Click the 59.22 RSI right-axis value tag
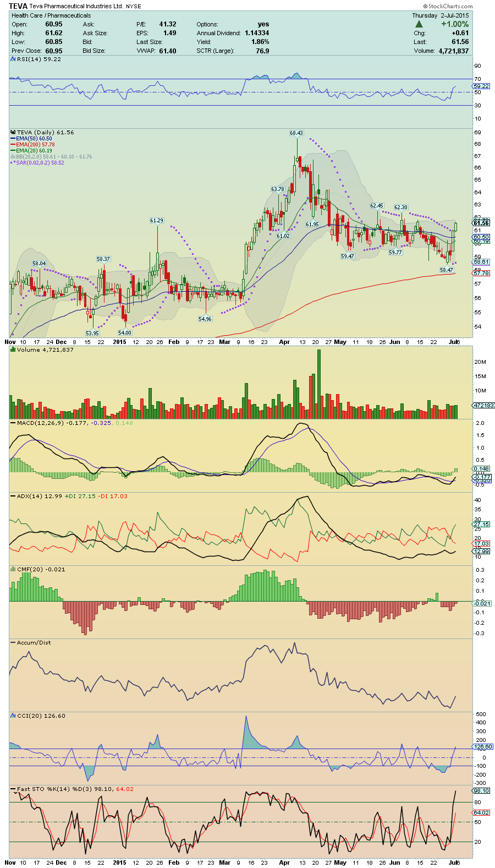 click(481, 86)
